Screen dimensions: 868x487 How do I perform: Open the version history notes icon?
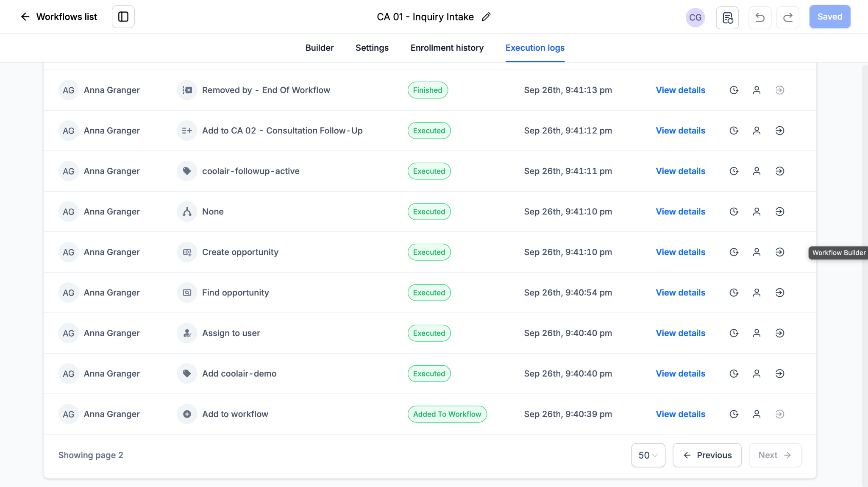pyautogui.click(x=727, y=17)
